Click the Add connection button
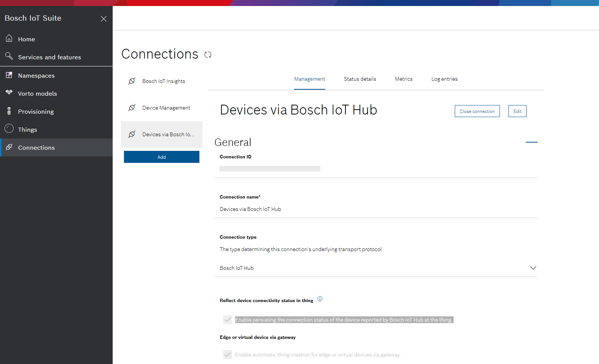599x364 pixels. 161,157
